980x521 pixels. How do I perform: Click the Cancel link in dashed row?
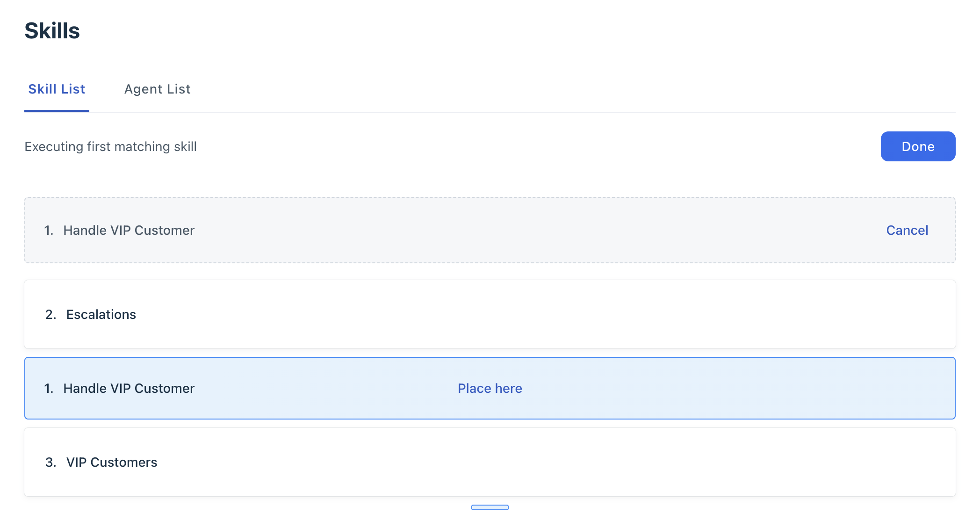tap(907, 230)
